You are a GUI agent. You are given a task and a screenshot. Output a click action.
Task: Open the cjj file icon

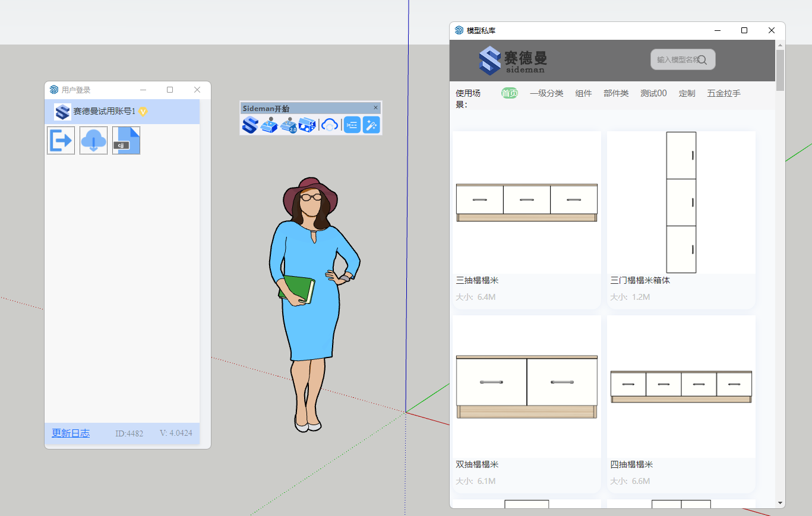(126, 141)
